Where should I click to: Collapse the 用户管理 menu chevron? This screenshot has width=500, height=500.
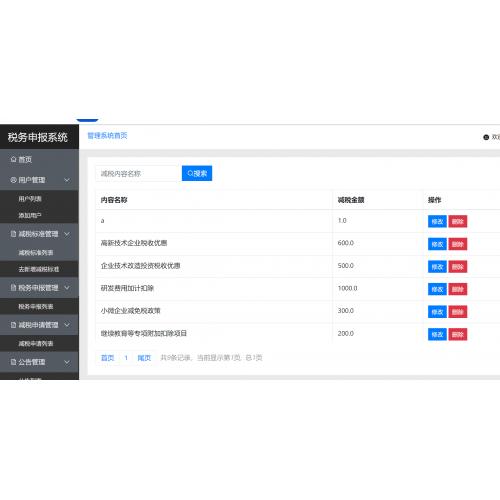67,180
